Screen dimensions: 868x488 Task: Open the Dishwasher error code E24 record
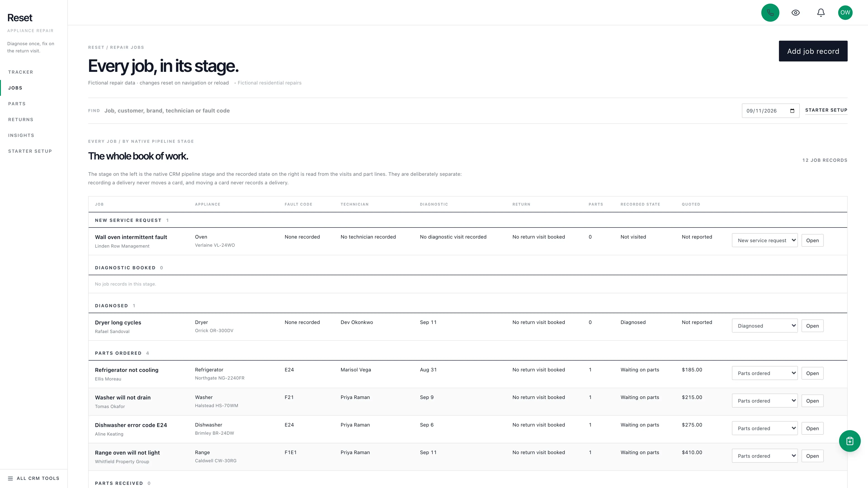click(x=812, y=428)
